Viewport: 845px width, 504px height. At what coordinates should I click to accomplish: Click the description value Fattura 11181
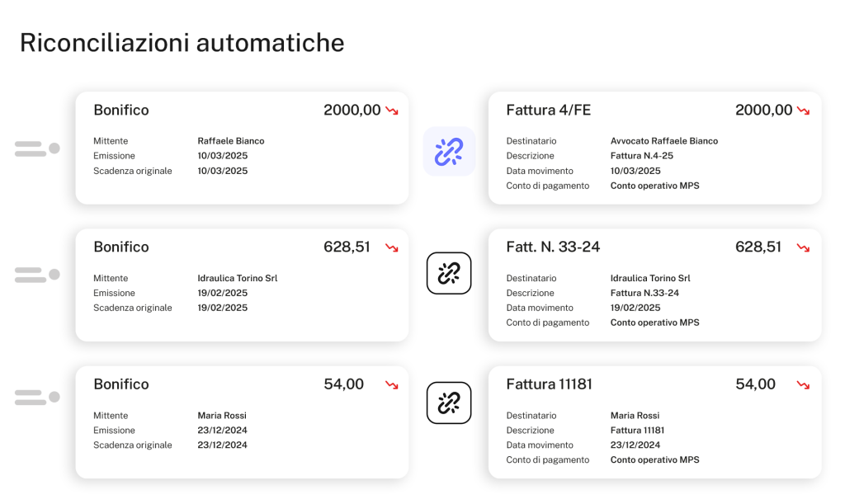click(638, 431)
